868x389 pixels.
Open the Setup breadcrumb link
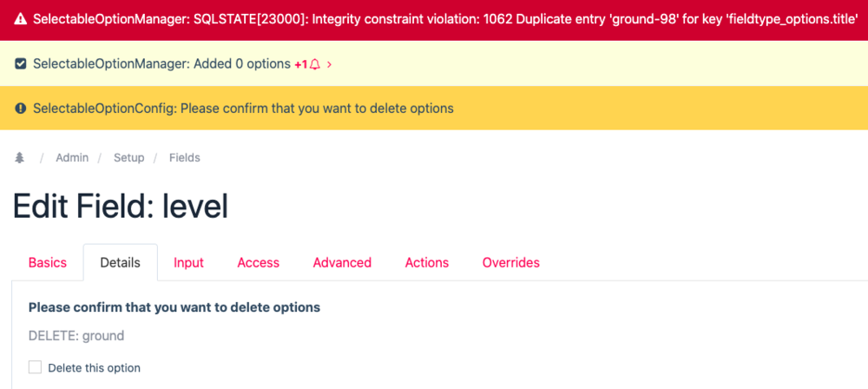128,157
